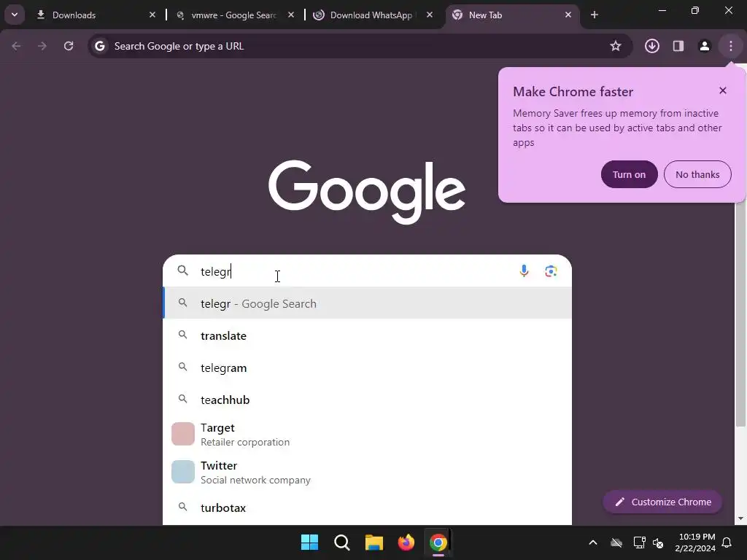Viewport: 747px width, 560px height.
Task: Open the clock showing 10:19 PM
Action: click(x=695, y=542)
